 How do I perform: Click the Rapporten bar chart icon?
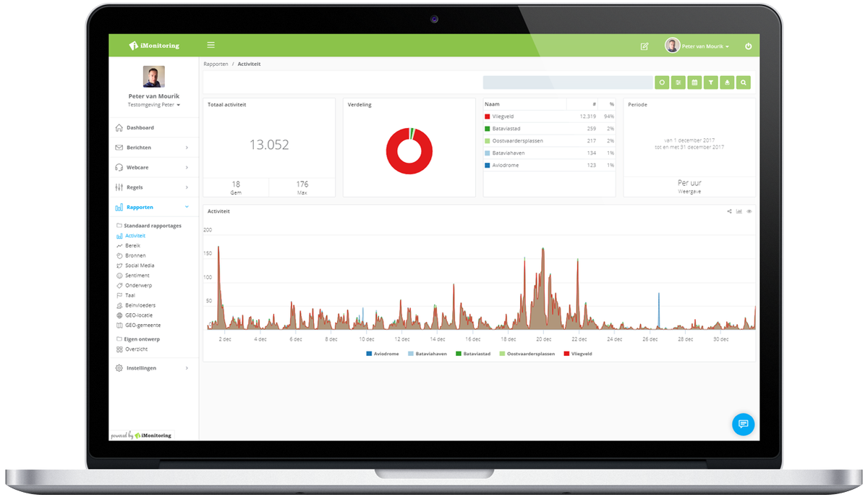click(x=119, y=208)
